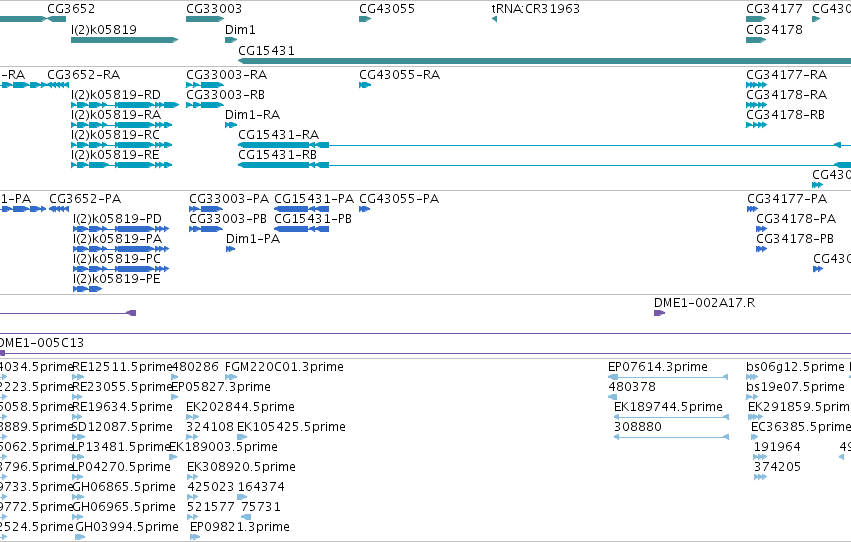Click the CG33003 gene feature
This screenshot has width=851, height=542.
click(x=205, y=19)
